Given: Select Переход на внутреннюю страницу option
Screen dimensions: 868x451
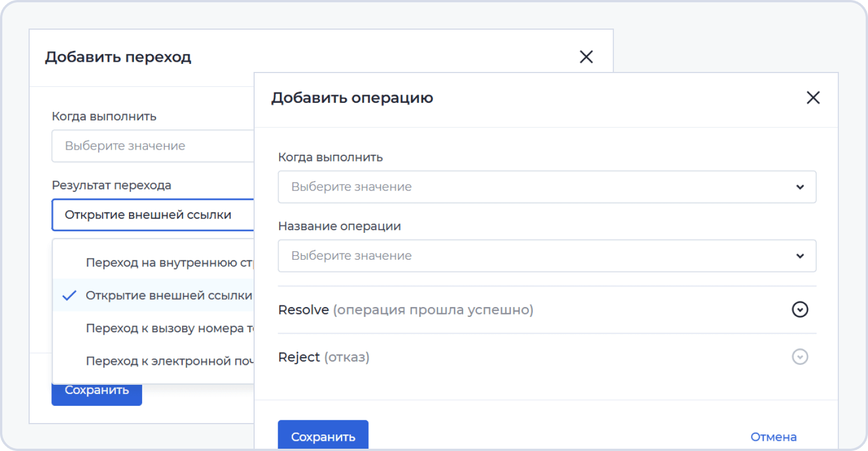Looking at the screenshot, I should click(x=169, y=263).
